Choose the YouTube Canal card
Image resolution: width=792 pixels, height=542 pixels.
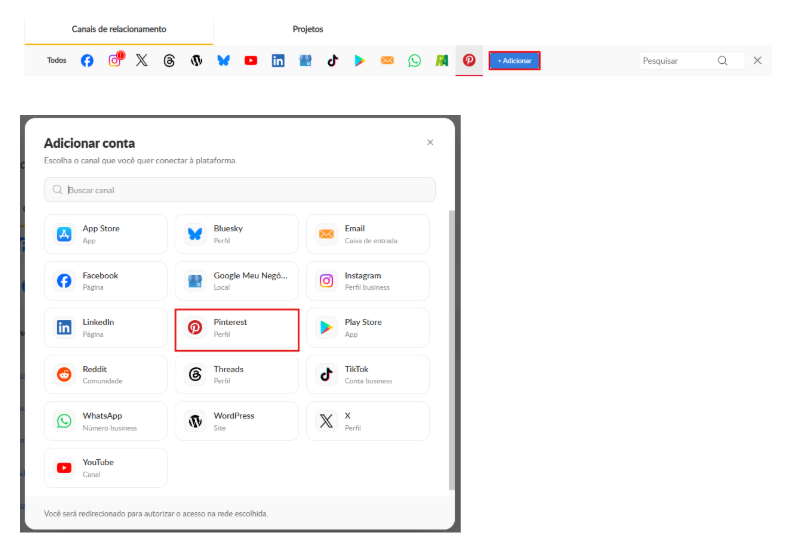coord(106,468)
